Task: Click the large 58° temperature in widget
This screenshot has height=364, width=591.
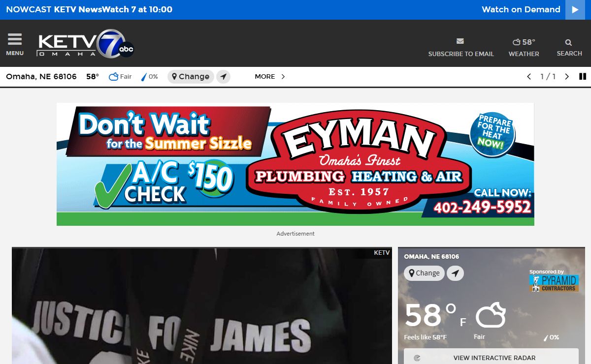Action: click(430, 315)
